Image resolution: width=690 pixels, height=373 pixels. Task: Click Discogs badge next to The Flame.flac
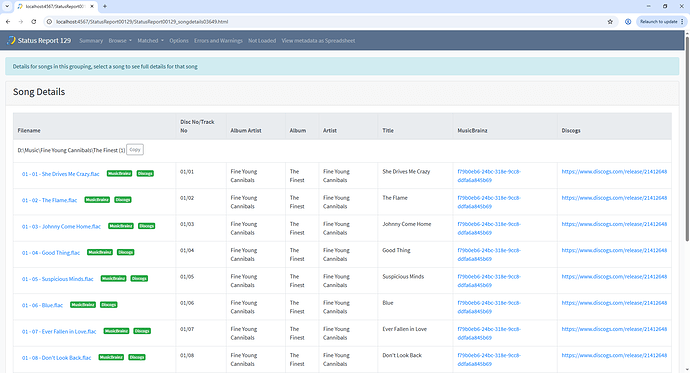click(123, 200)
